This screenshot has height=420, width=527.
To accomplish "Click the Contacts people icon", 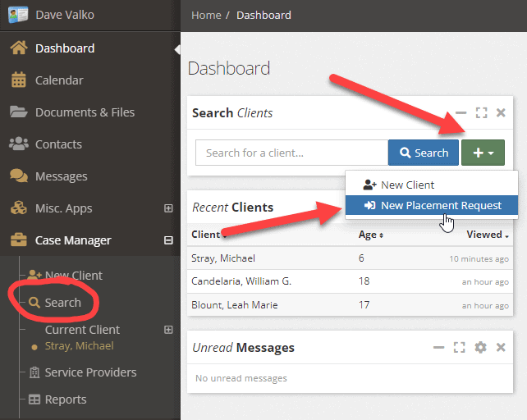I will [18, 144].
